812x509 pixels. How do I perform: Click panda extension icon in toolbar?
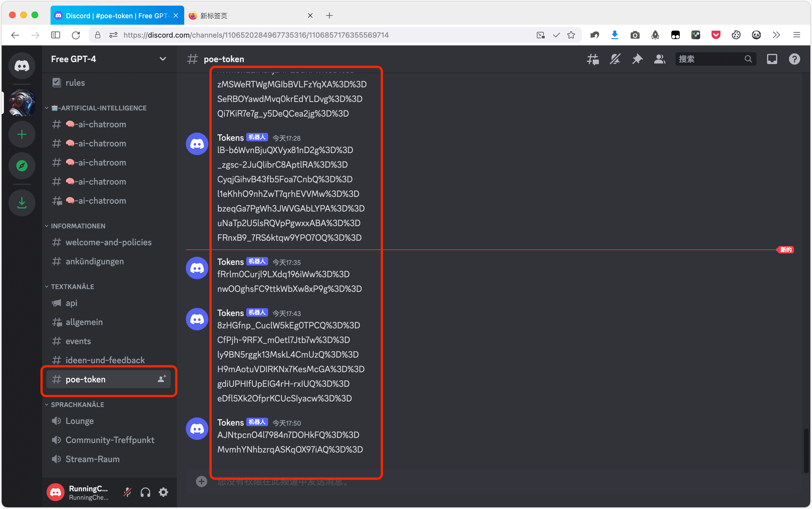756,35
